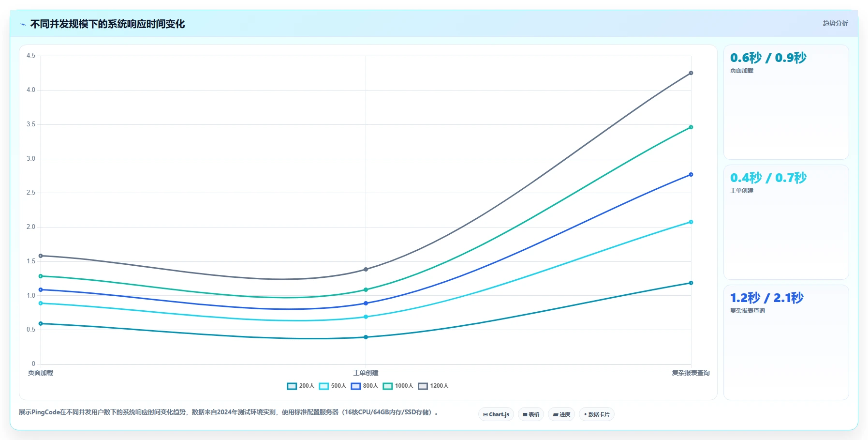Click the y-axis value 1.0
Screen dimensions: 868x440
pos(31,295)
